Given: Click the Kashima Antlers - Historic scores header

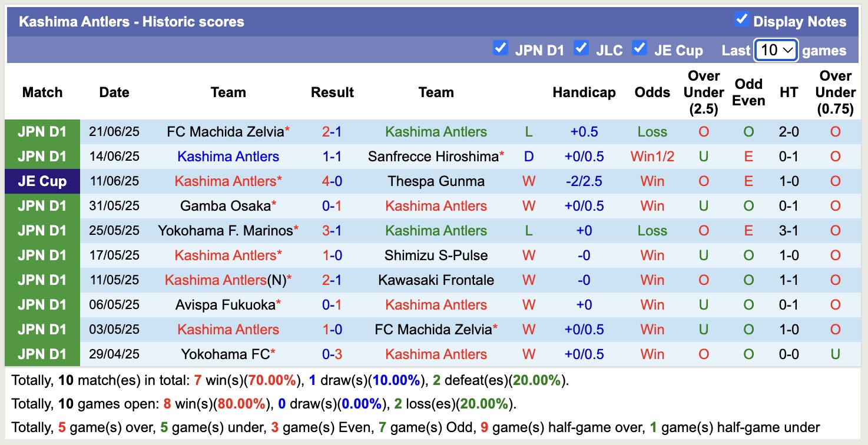Looking at the screenshot, I should 131,21.
